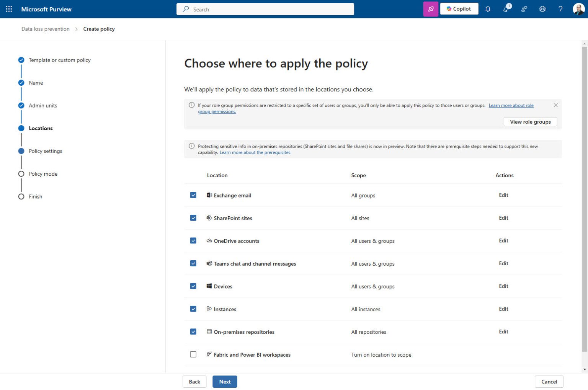Uncheck the Exchange email location
This screenshot has height=390, width=588.
pos(193,195)
